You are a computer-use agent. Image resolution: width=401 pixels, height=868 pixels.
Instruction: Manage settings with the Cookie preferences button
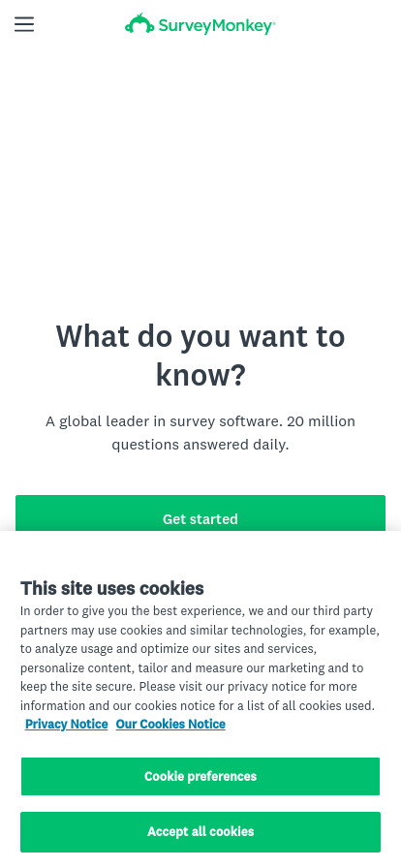tap(200, 776)
